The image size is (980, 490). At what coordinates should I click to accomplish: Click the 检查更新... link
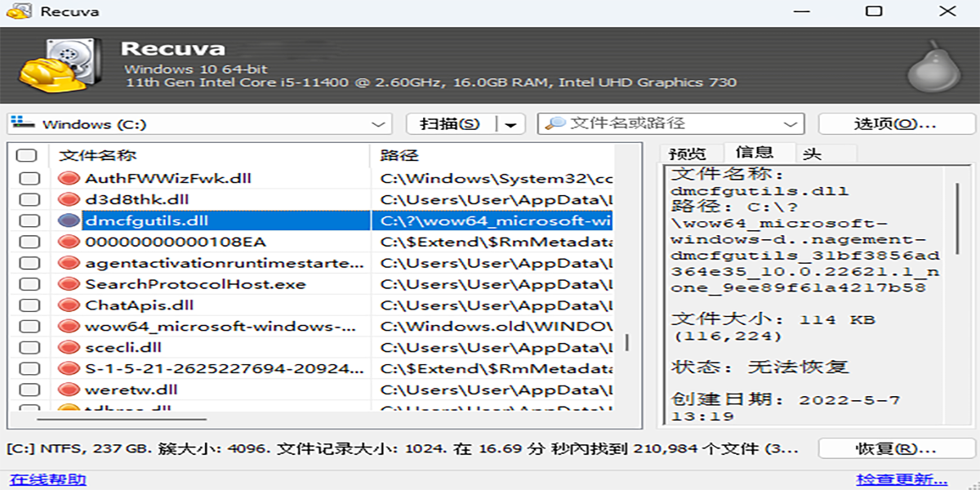click(x=902, y=479)
